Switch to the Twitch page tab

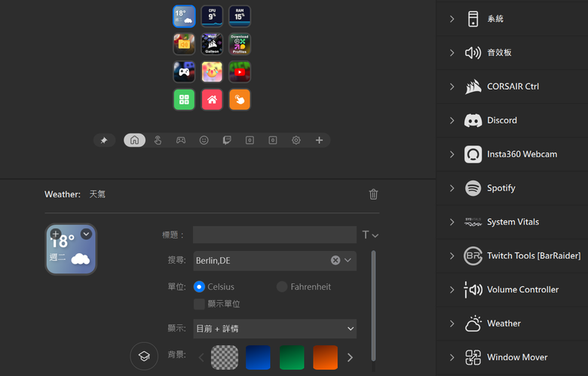coord(227,140)
